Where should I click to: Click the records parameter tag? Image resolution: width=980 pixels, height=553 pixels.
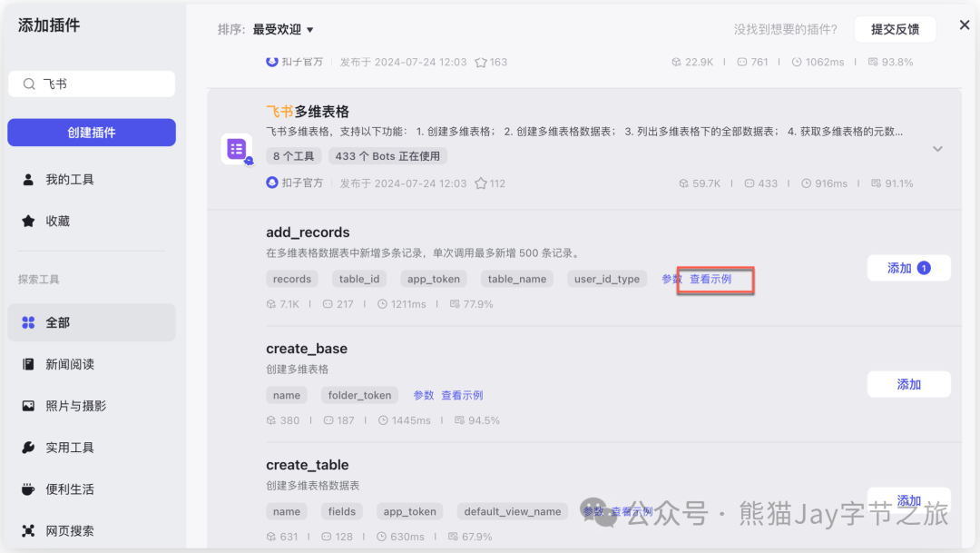(292, 279)
